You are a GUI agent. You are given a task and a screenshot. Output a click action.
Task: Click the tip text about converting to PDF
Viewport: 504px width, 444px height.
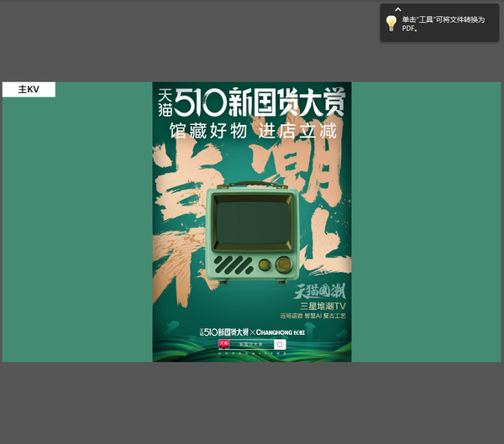[x=443, y=24]
